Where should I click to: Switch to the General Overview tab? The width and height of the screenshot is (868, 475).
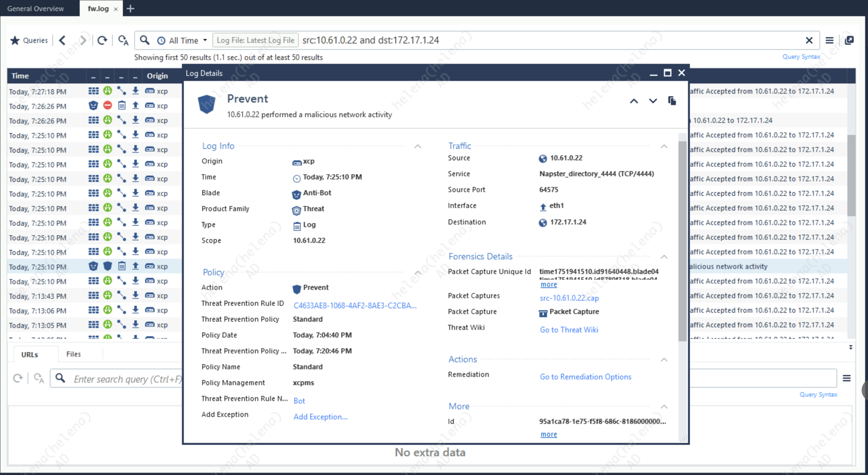pos(35,9)
